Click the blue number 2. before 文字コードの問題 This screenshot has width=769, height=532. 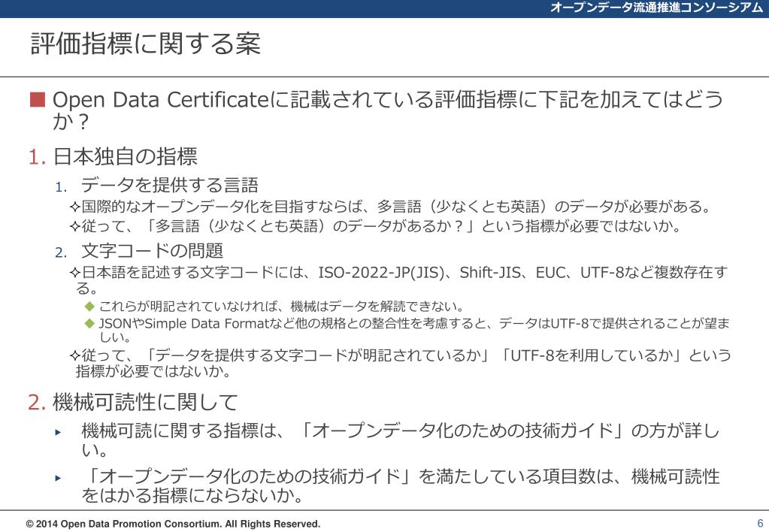pyautogui.click(x=61, y=253)
